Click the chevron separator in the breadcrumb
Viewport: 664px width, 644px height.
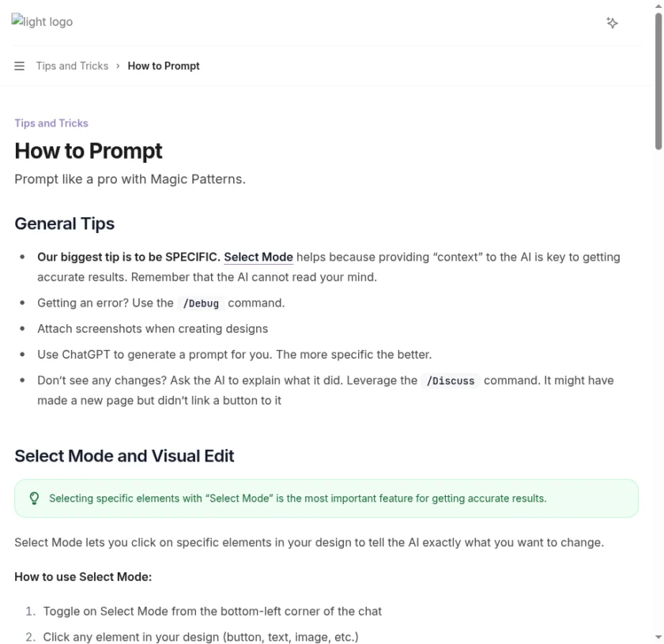click(x=117, y=66)
